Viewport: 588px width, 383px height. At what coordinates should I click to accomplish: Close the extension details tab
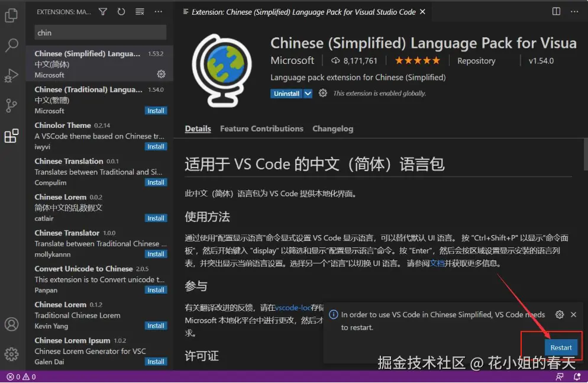tap(422, 12)
